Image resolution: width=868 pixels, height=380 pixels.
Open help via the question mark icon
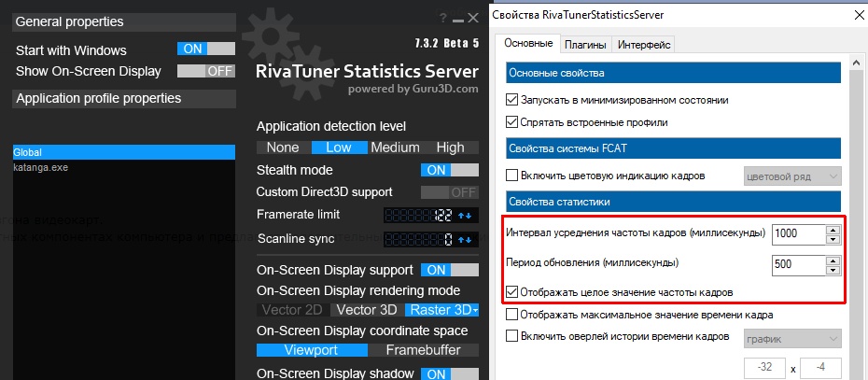[442, 19]
